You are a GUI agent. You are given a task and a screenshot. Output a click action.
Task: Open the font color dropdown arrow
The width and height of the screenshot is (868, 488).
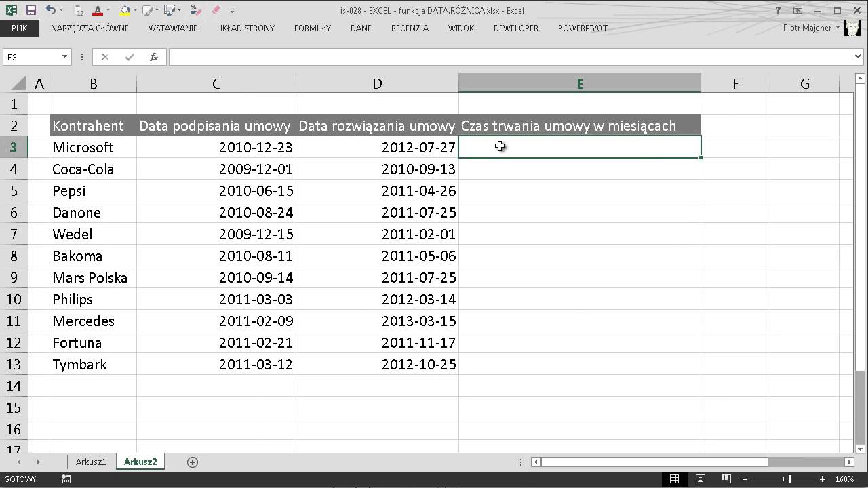pyautogui.click(x=108, y=10)
